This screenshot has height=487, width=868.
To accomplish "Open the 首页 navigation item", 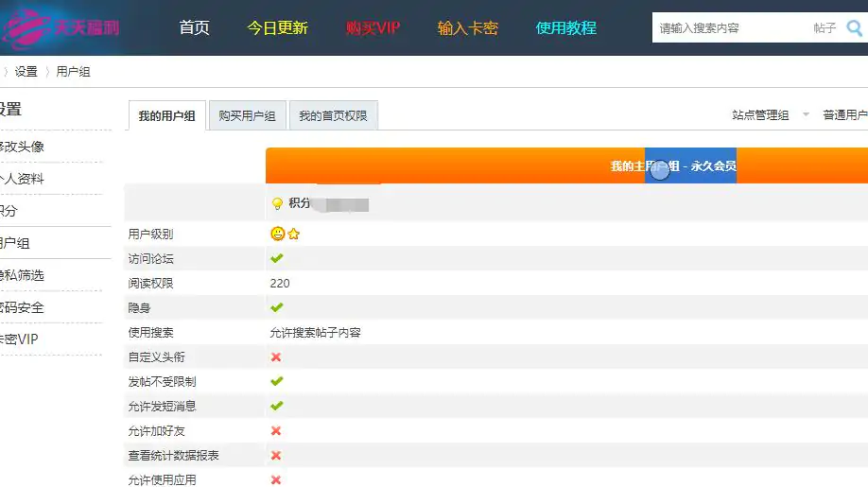I will (194, 27).
